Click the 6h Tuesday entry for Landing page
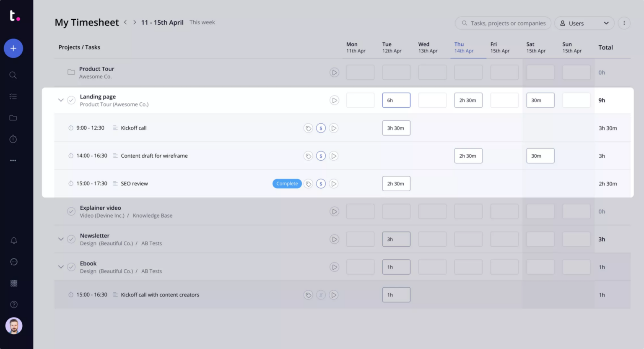The width and height of the screenshot is (644, 349). tap(396, 100)
